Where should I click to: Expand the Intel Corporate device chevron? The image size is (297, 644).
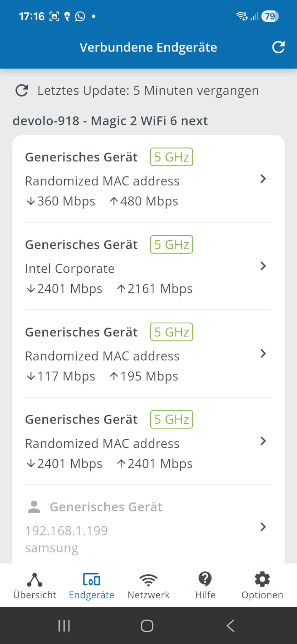[263, 266]
